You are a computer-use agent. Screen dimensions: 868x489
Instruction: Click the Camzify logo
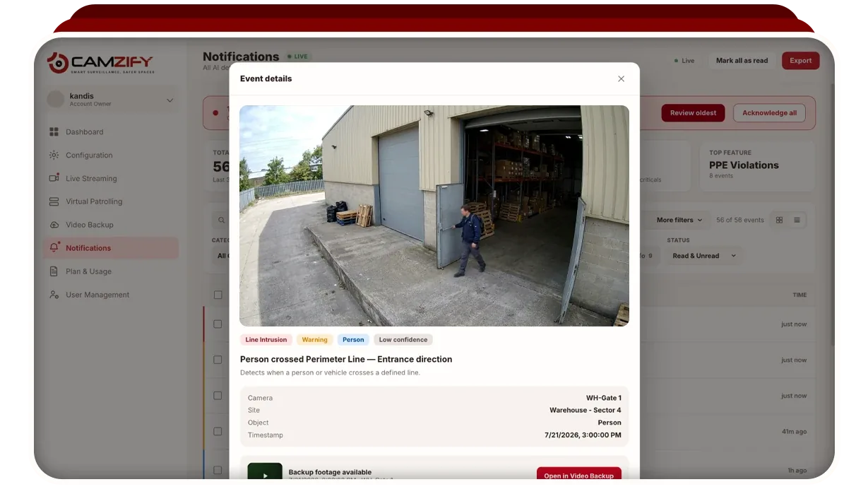click(x=100, y=63)
